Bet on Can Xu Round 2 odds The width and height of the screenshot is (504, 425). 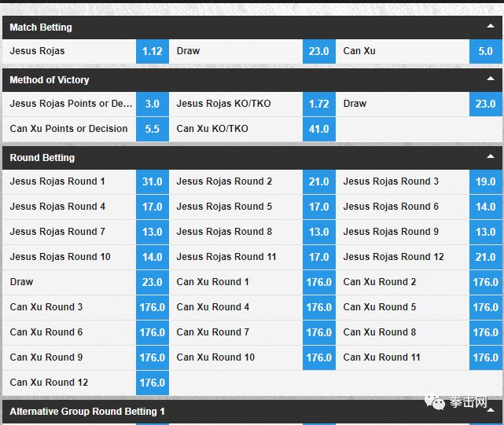click(485, 282)
